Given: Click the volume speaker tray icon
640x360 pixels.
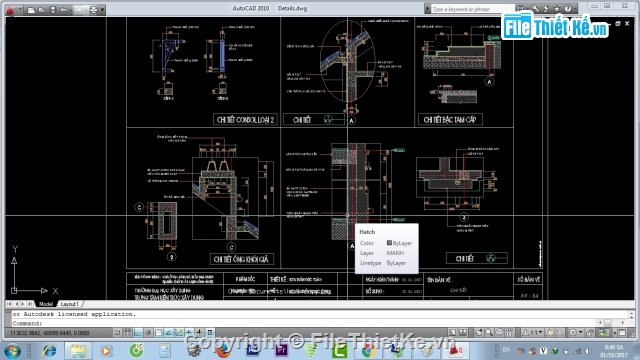Looking at the screenshot, I should (588, 351).
